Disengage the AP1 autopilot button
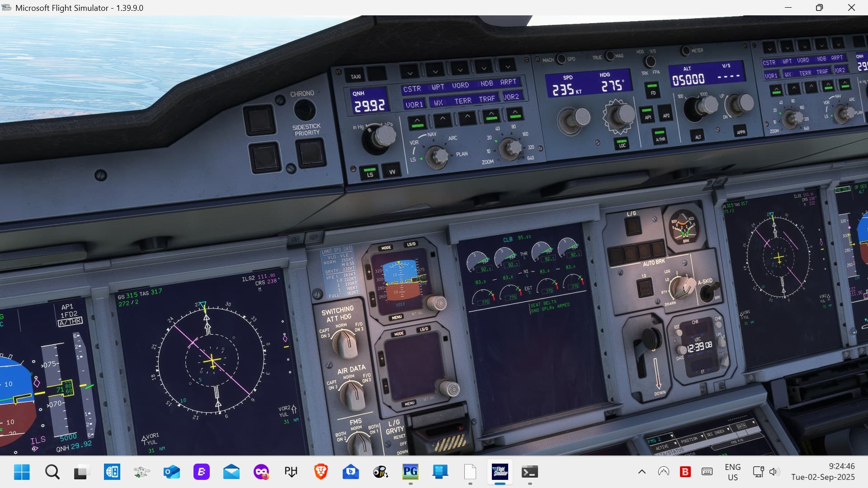 (647, 114)
